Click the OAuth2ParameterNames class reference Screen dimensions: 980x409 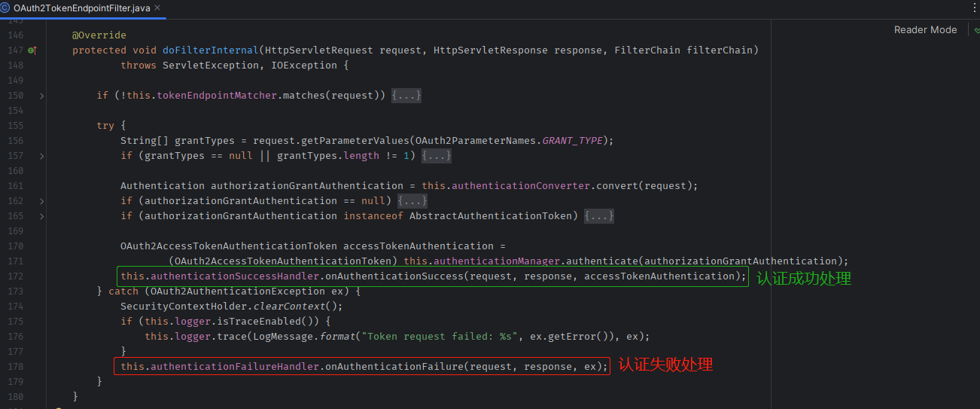click(x=476, y=141)
